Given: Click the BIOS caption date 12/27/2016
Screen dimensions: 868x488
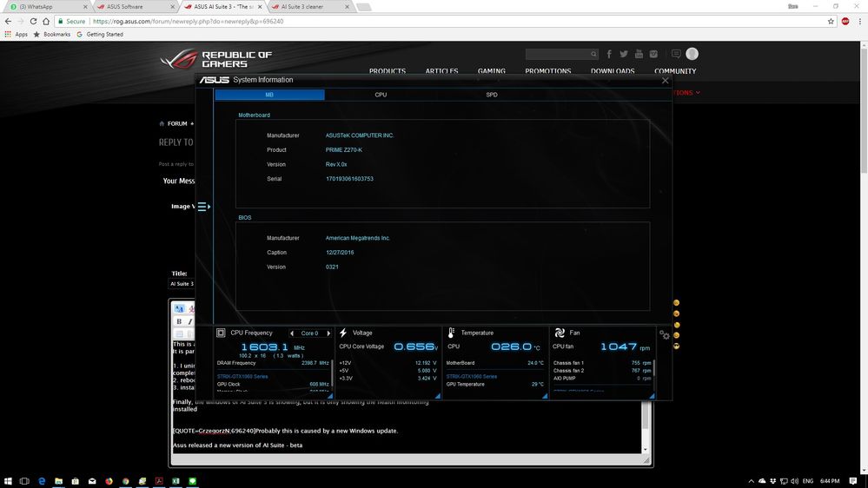Looking at the screenshot, I should 340,253.
